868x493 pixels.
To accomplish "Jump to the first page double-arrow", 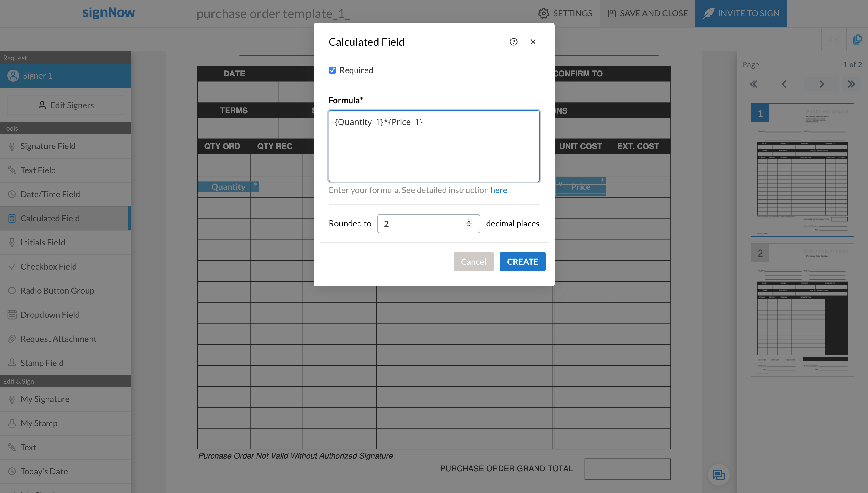I will (x=754, y=84).
